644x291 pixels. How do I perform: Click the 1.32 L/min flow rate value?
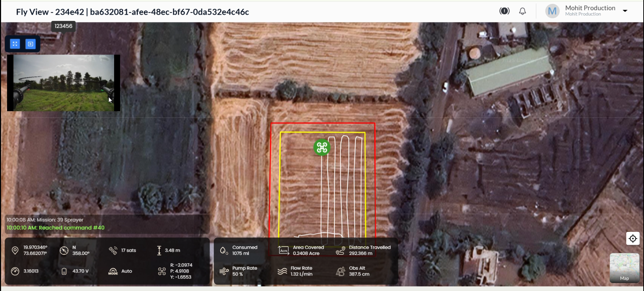tap(301, 274)
